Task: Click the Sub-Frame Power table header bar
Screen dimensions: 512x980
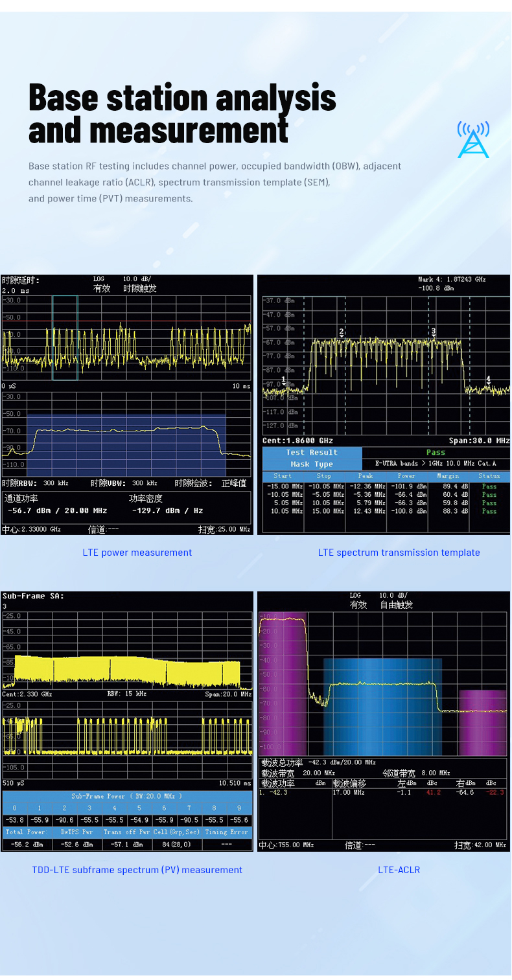Action: [x=127, y=796]
